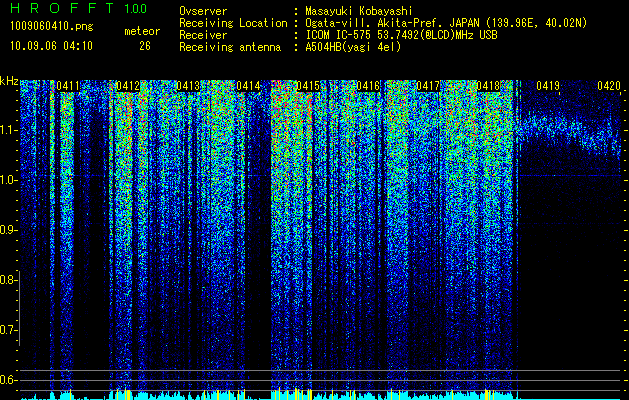The width and height of the screenshot is (629, 400).
Task: Click the date stamp 10.09.06 04:10
Action: coord(51,46)
